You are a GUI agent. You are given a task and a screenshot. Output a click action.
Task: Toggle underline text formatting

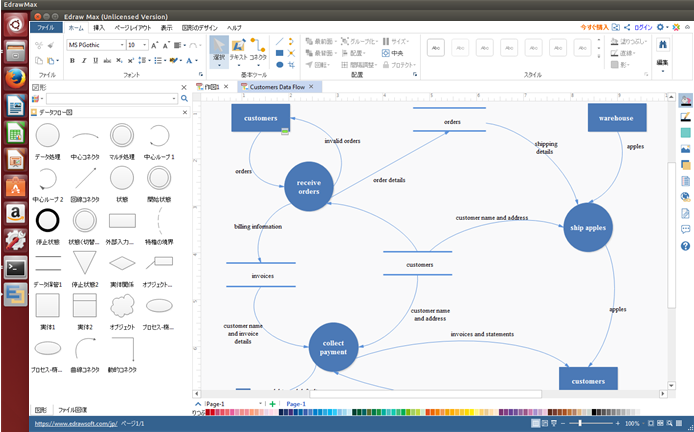click(97, 61)
